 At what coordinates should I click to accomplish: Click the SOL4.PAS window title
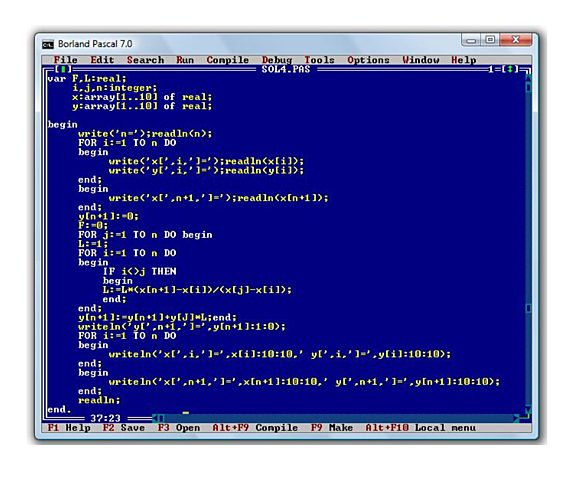(x=286, y=69)
